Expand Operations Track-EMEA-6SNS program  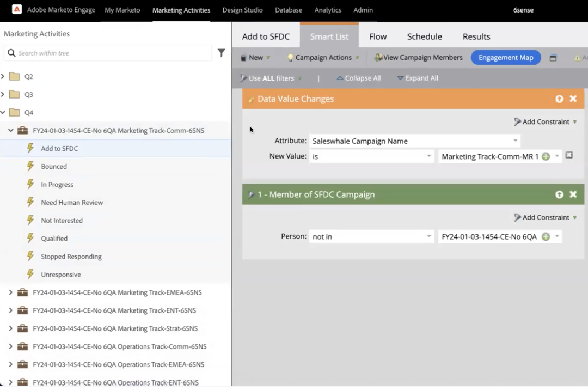(10, 364)
